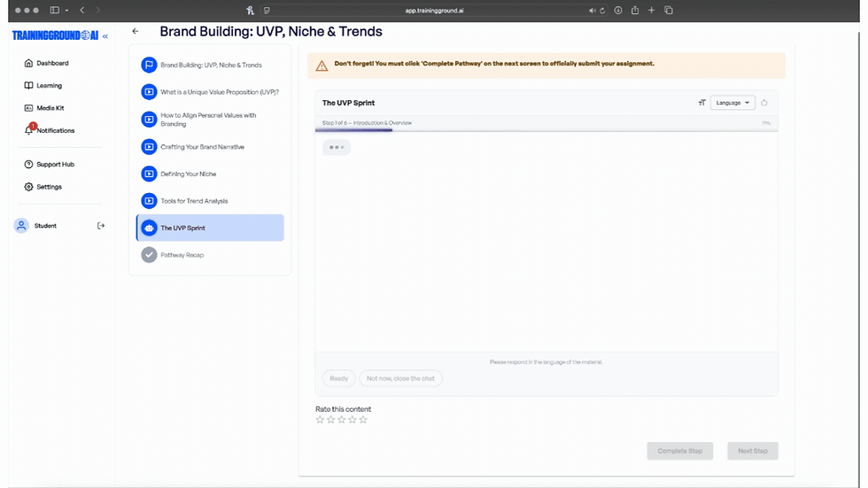Rate content one star
868x488 pixels.
pos(320,420)
